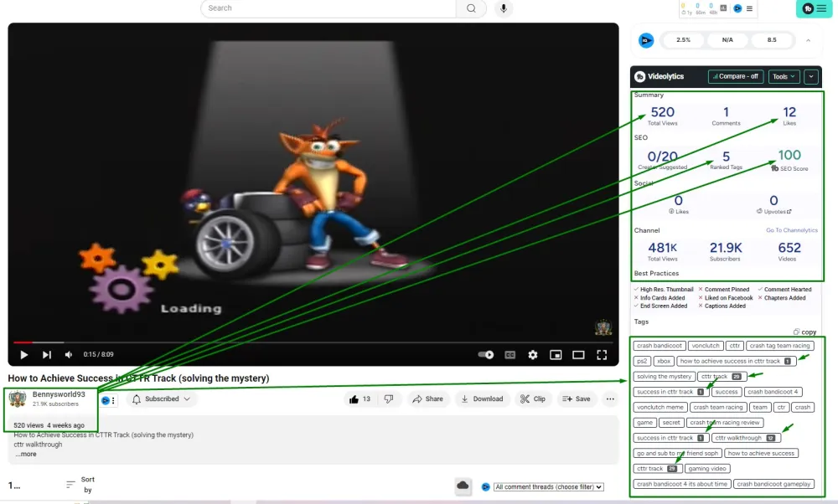Click the Clip button
Viewport: 838px width, 504px height.
(x=533, y=399)
